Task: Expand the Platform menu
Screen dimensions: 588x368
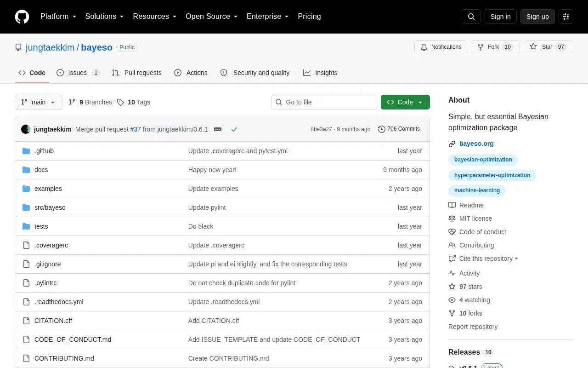Action: point(58,17)
